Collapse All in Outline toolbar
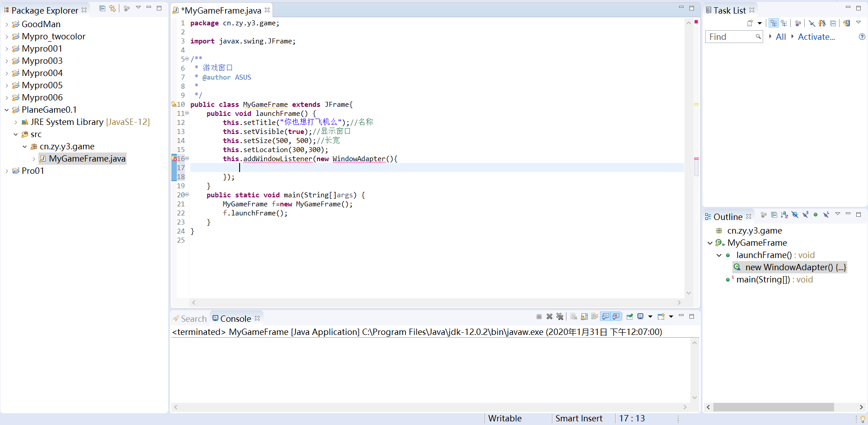This screenshot has height=425, width=868. pyautogui.click(x=774, y=215)
